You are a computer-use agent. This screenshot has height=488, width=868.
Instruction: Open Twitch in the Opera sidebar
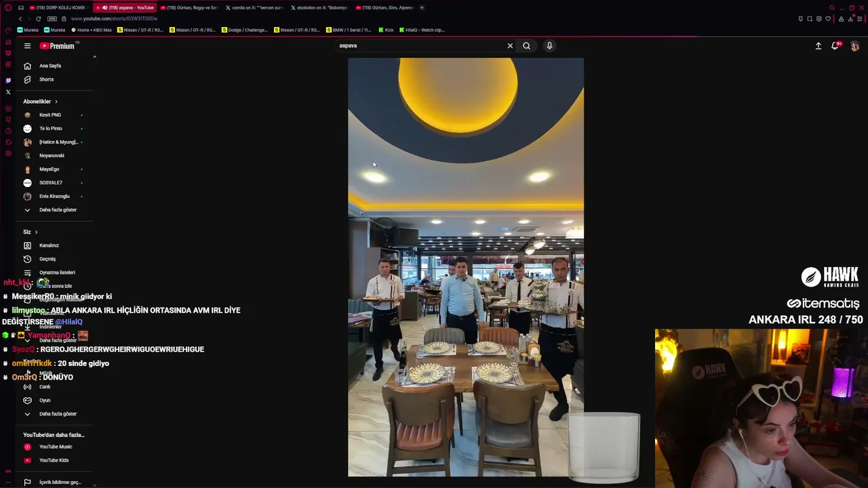click(8, 81)
